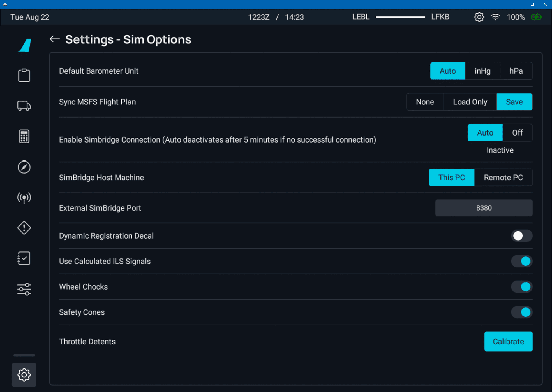Turn off Safety Cones toggle
The width and height of the screenshot is (552, 392).
click(521, 312)
